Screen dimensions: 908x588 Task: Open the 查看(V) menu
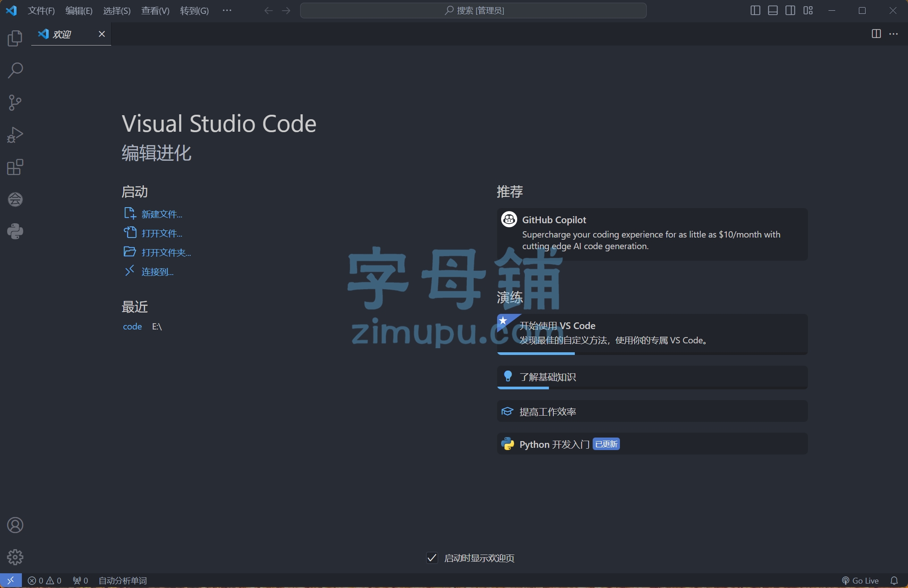(x=155, y=10)
